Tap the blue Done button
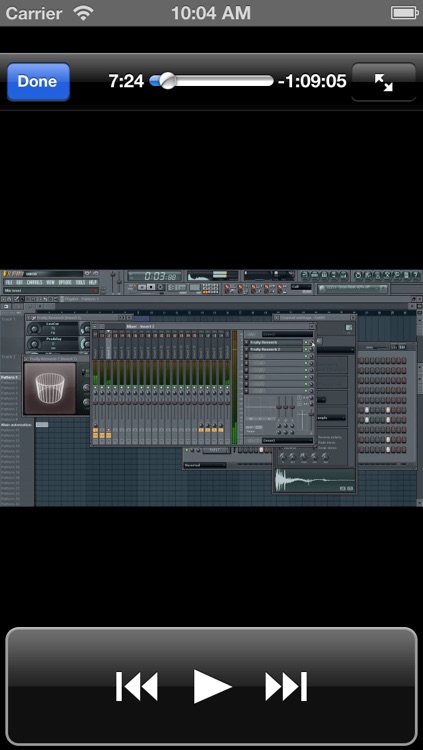 [x=38, y=81]
